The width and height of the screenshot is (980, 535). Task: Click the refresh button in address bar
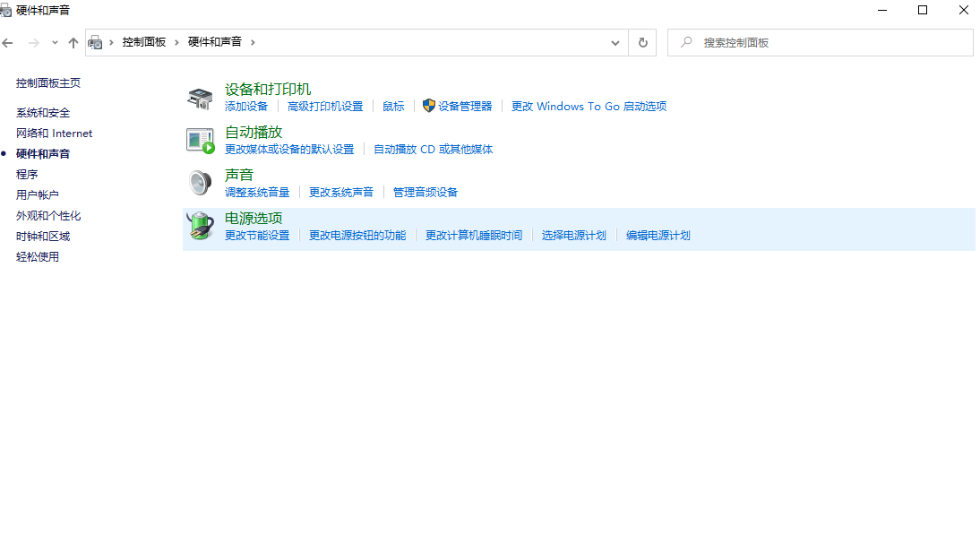click(x=642, y=42)
